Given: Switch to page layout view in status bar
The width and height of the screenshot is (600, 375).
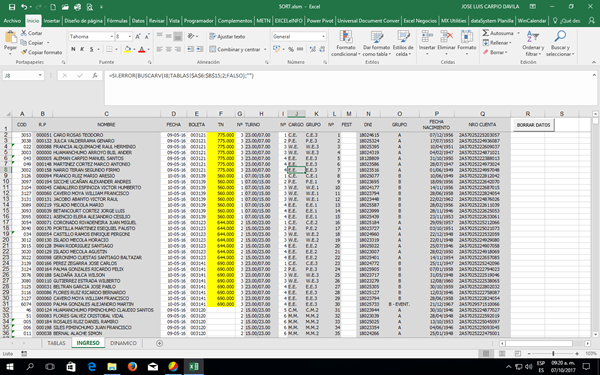Looking at the screenshot, I should click(x=502, y=354).
